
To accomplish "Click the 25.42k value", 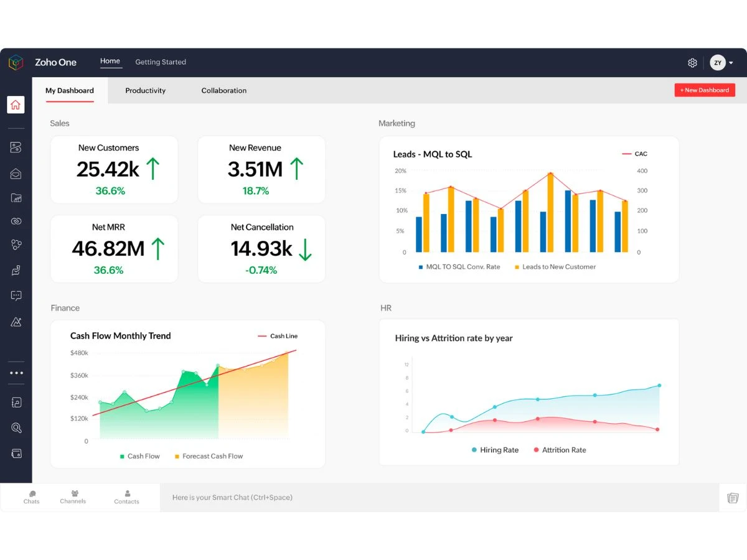I will tap(108, 169).
